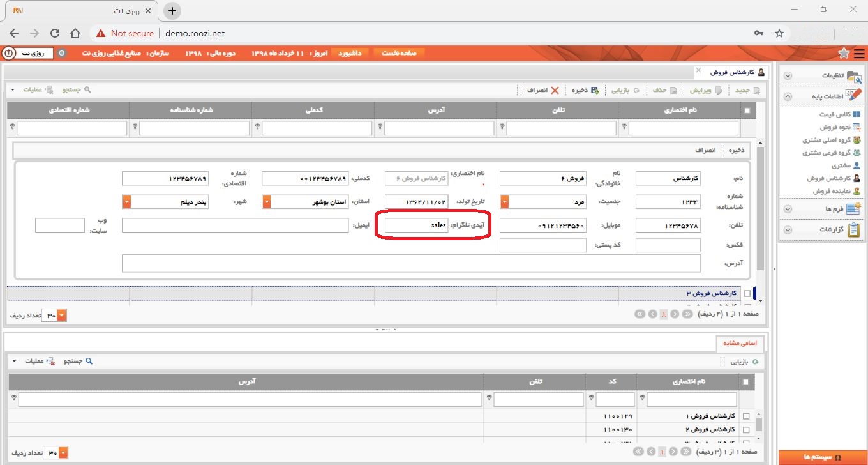The width and height of the screenshot is (868, 465).
Task: Open گروه اصلی مشتری in sidebar
Action: [x=831, y=140]
